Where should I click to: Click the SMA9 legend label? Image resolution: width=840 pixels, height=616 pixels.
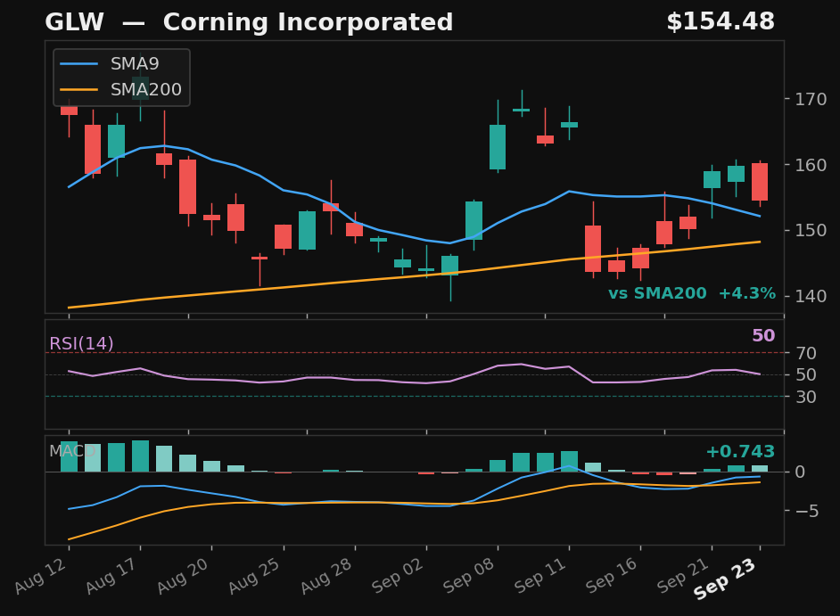pos(135,64)
